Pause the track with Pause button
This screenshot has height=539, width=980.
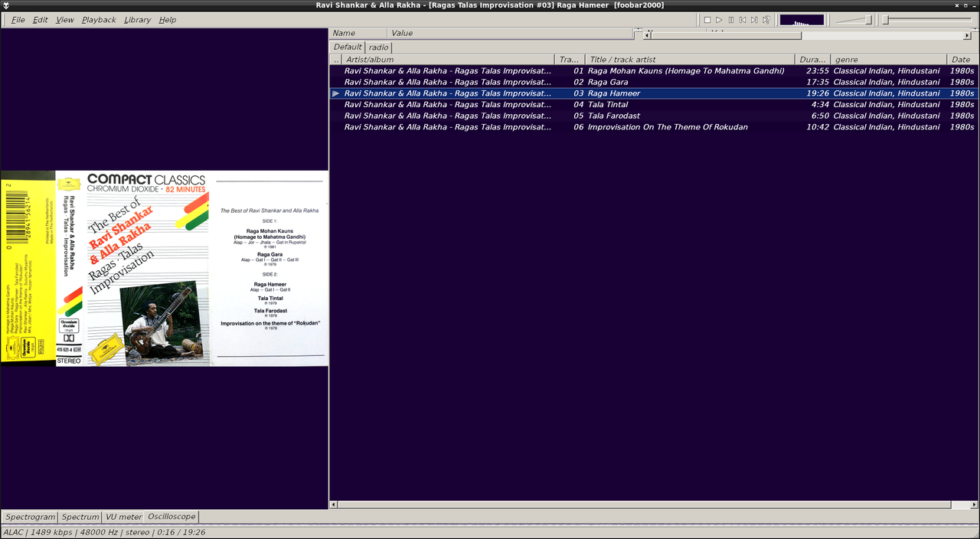[731, 20]
